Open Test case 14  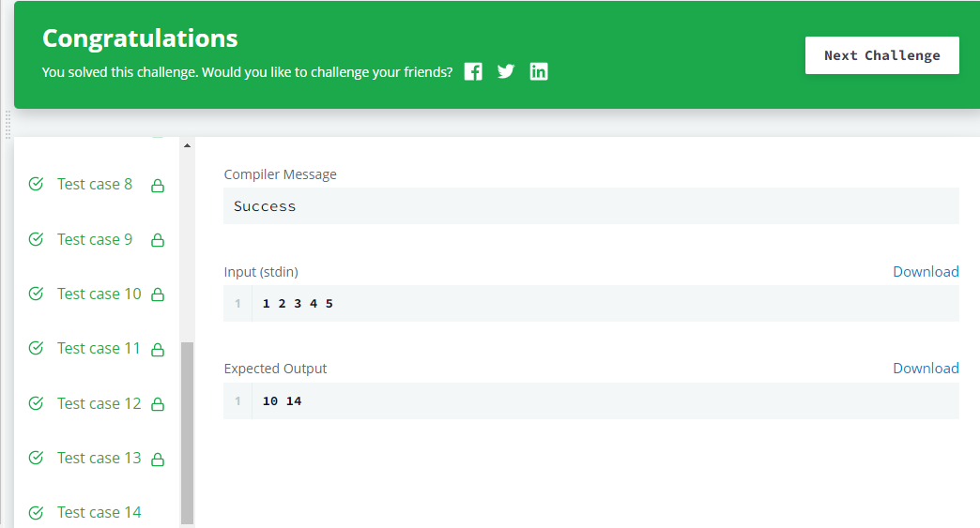point(99,512)
